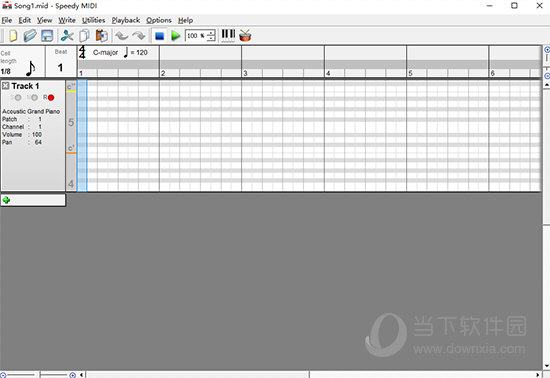Click horizontal scrollbar right arrow
The height and width of the screenshot is (378, 550).
[x=538, y=375]
